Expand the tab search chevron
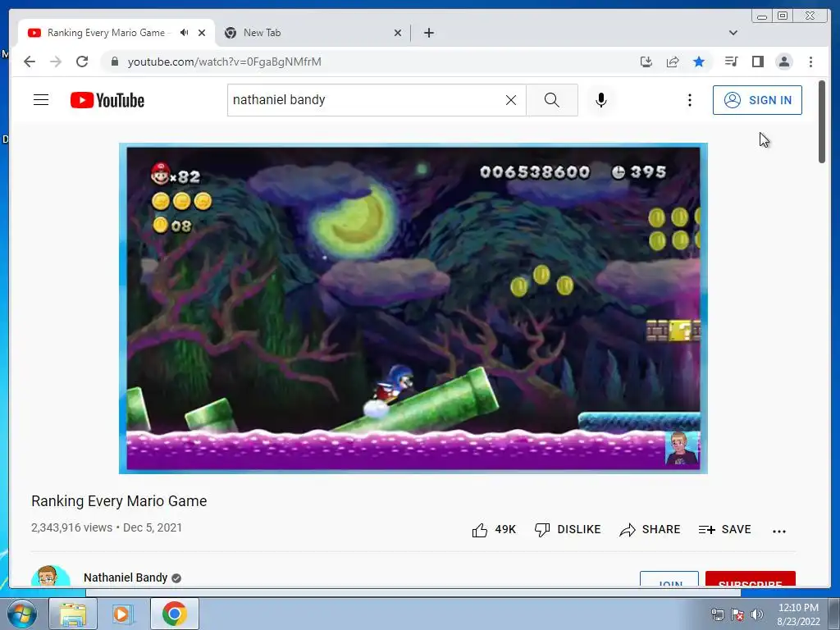Viewport: 840px width, 630px height. coord(733,33)
